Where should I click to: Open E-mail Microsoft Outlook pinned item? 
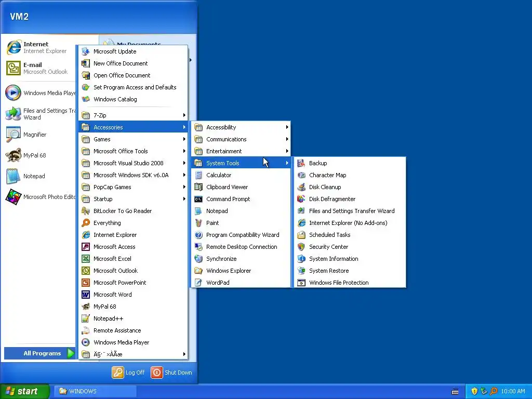[38, 68]
